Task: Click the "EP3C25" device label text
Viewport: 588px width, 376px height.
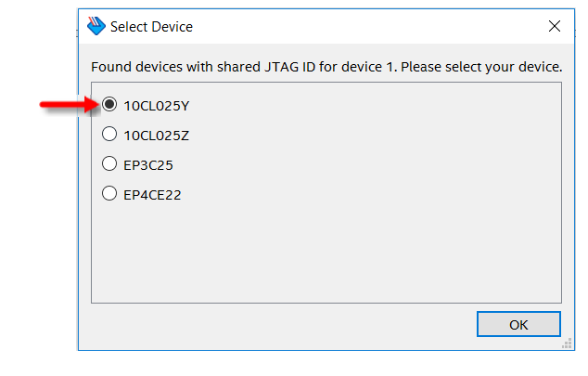Action: click(148, 165)
